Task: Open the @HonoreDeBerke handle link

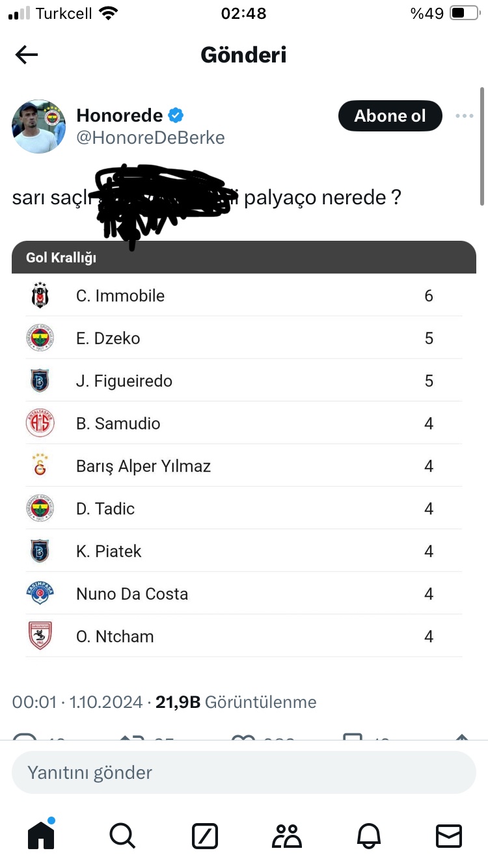Action: pyautogui.click(x=150, y=138)
